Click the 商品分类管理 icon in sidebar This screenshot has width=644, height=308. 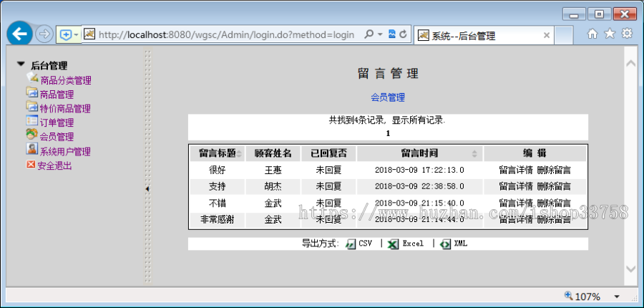32,77
